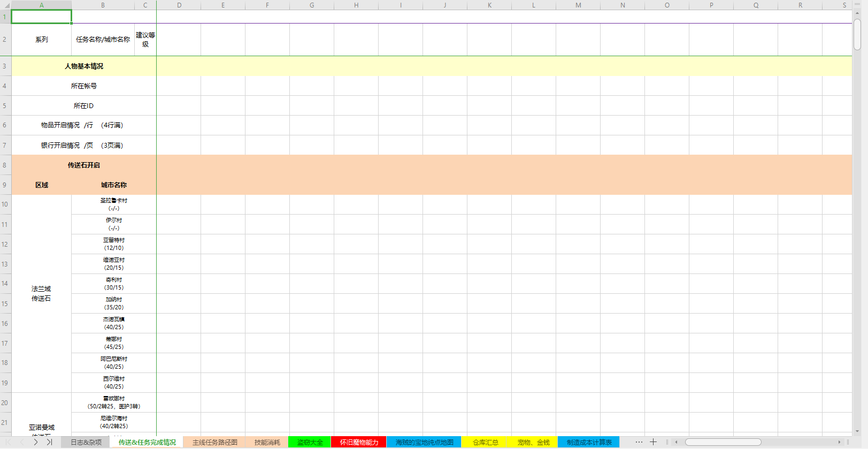Open 海贼的宝地纯点地图 sheet tab

(x=424, y=442)
